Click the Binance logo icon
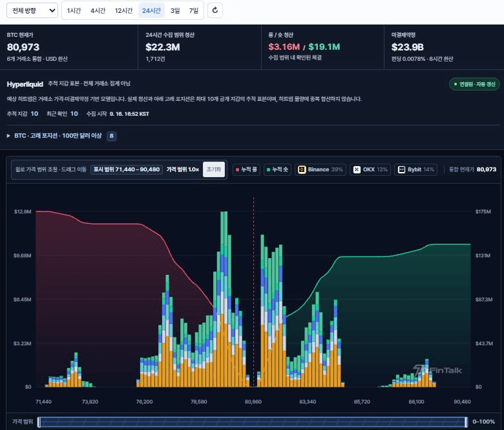The image size is (504, 430). pos(302,169)
